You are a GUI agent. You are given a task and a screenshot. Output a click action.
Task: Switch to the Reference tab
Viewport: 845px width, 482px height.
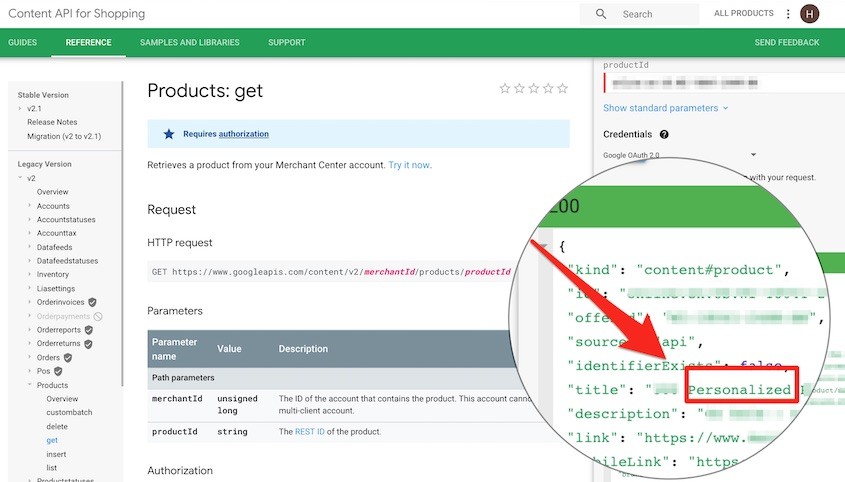[x=88, y=42]
